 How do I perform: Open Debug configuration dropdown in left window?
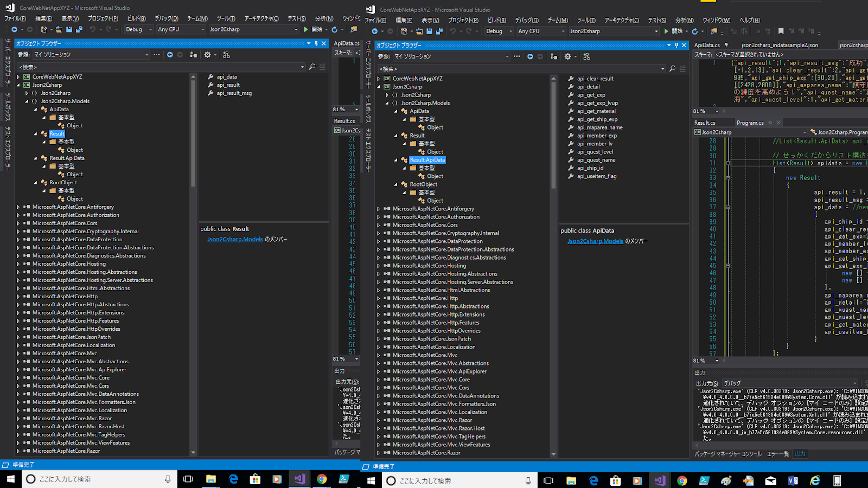coord(139,29)
